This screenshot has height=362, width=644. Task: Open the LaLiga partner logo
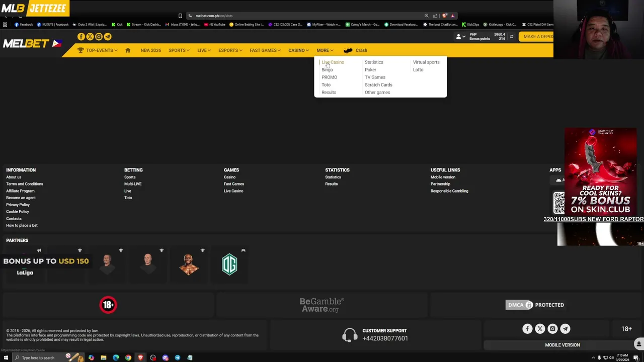[25, 273]
